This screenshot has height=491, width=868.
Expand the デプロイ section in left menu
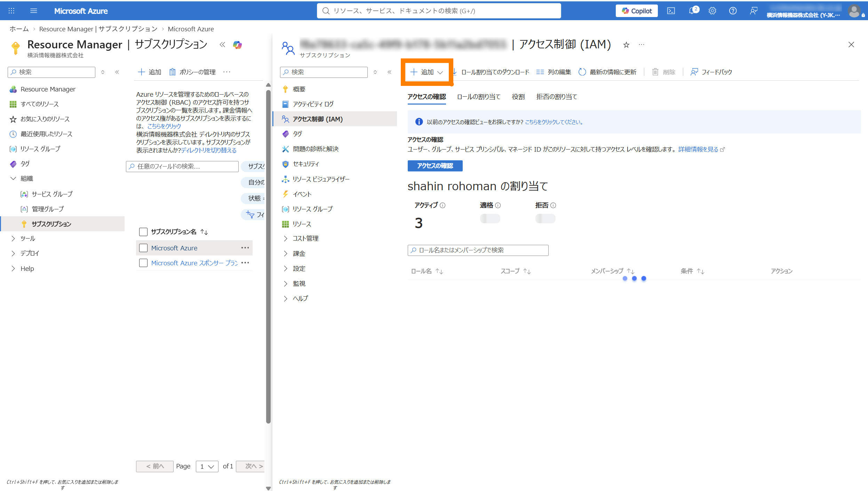(13, 253)
